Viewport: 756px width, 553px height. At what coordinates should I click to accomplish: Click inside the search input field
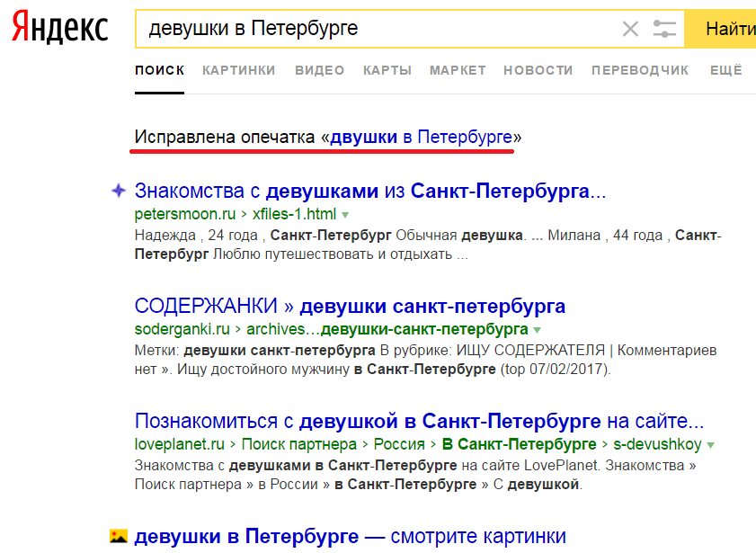click(378, 29)
